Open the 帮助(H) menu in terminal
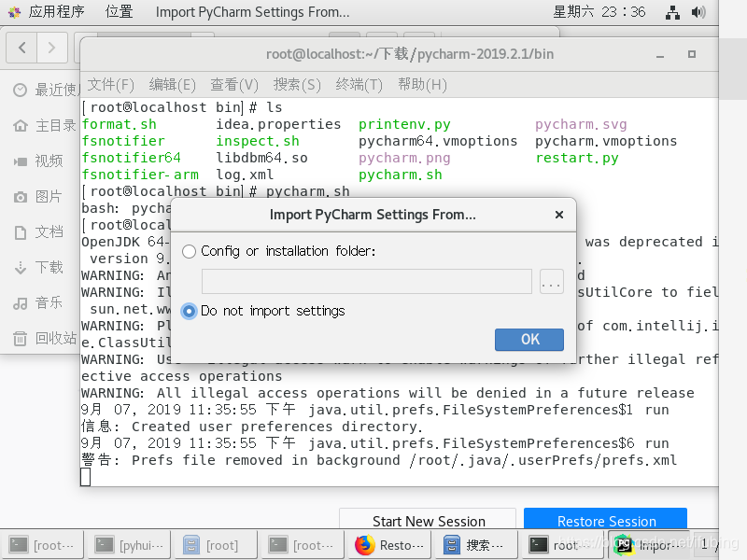The image size is (747, 560). [422, 85]
